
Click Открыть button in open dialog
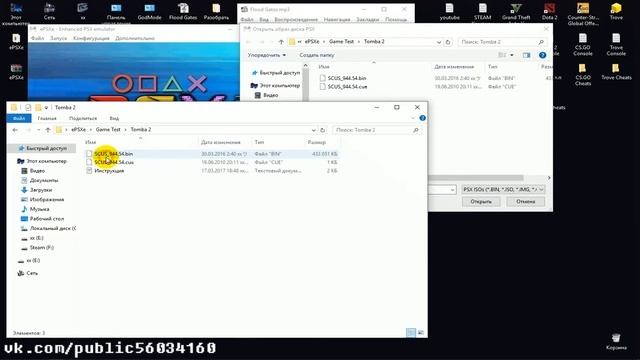481,202
